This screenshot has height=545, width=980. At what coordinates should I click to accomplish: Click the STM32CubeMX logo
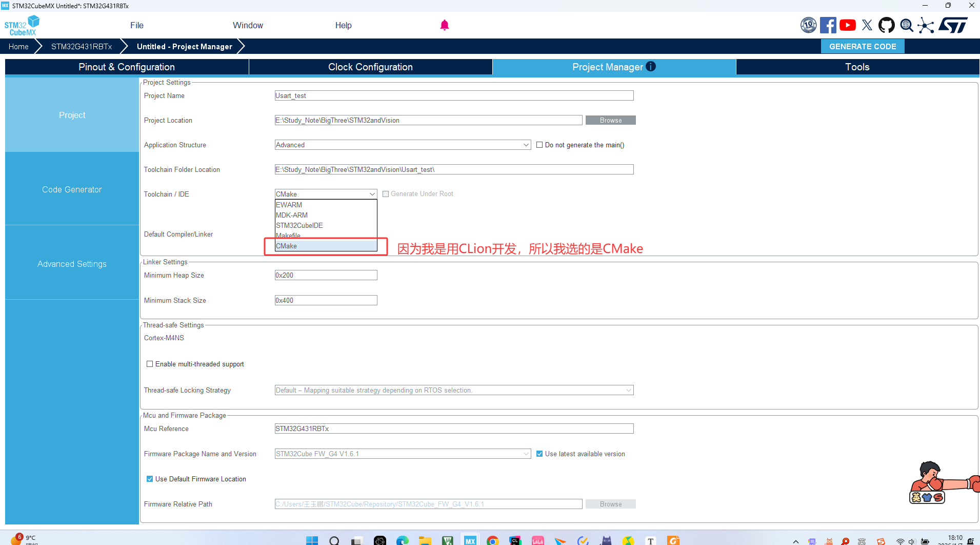tap(22, 25)
